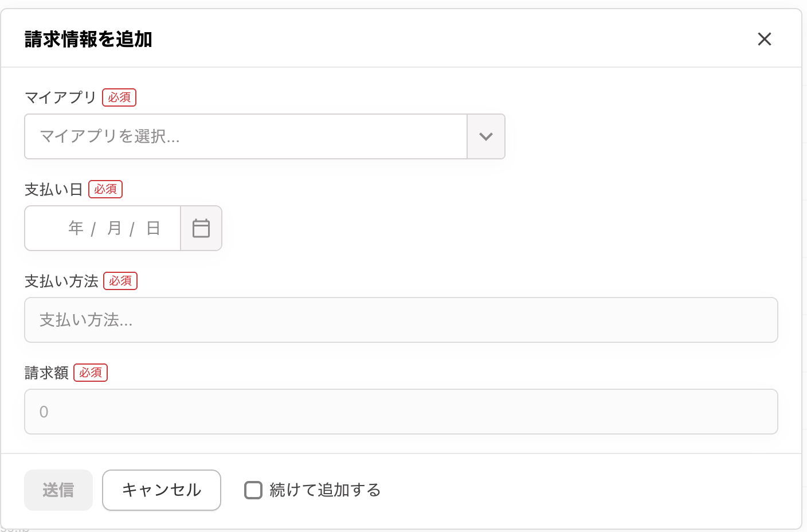807x532 pixels.
Task: Click the 続けて追加する label text
Action: (325, 490)
